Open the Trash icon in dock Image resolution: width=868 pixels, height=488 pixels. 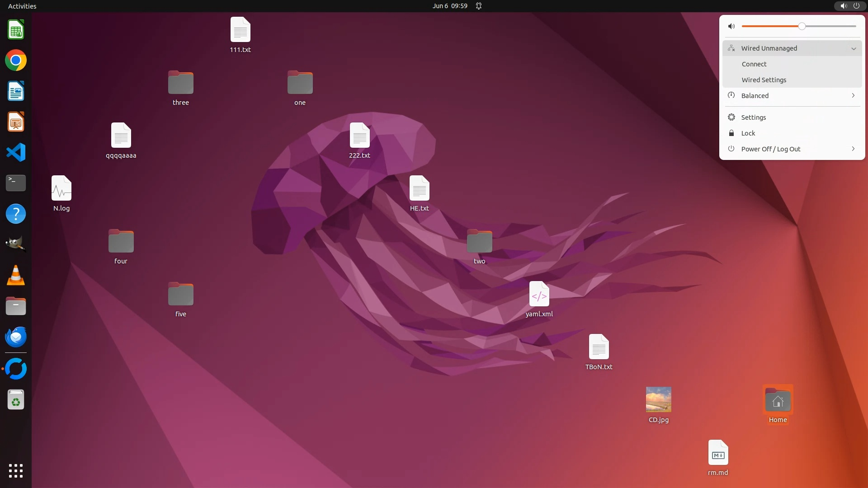pyautogui.click(x=16, y=400)
